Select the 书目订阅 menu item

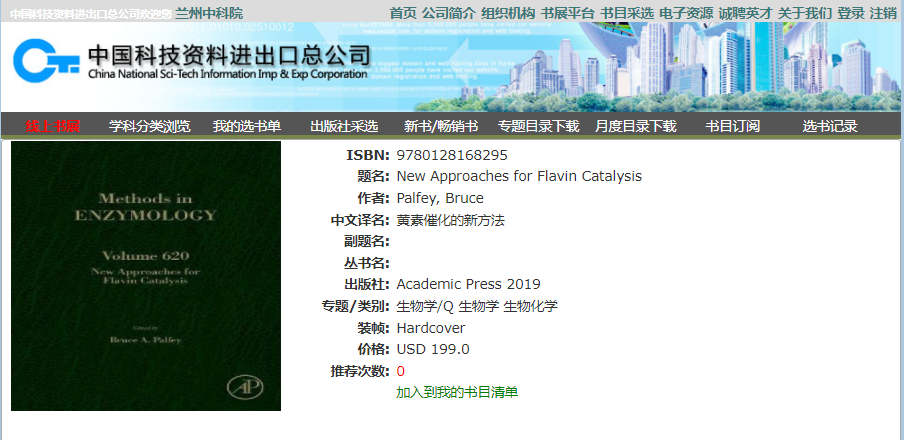coord(733,126)
